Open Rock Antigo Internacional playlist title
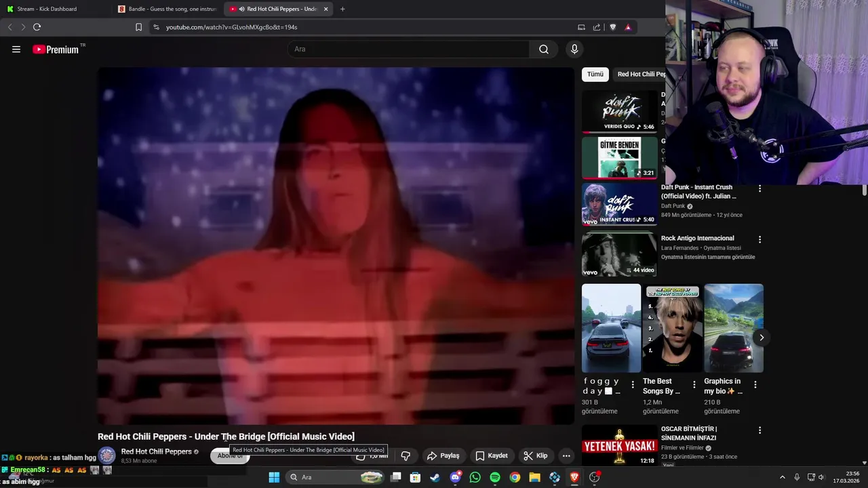This screenshot has width=868, height=488. click(x=698, y=238)
